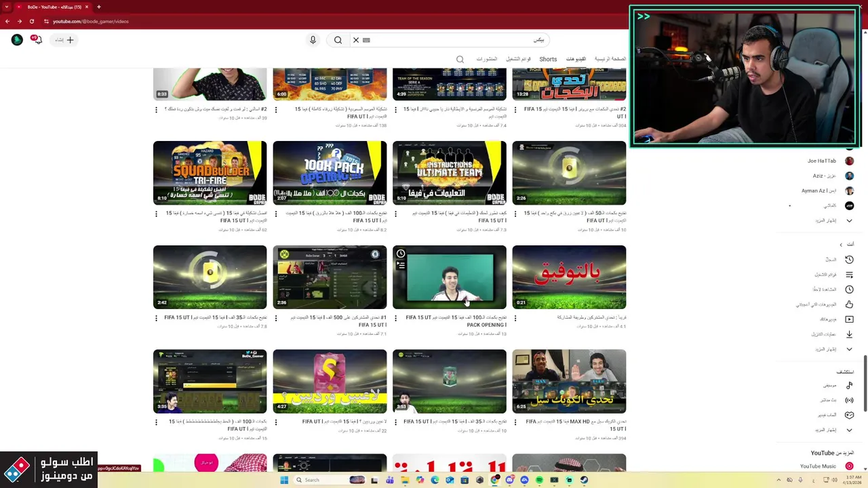Open the Instructions Ultimate Team video thumbnail

coord(450,173)
